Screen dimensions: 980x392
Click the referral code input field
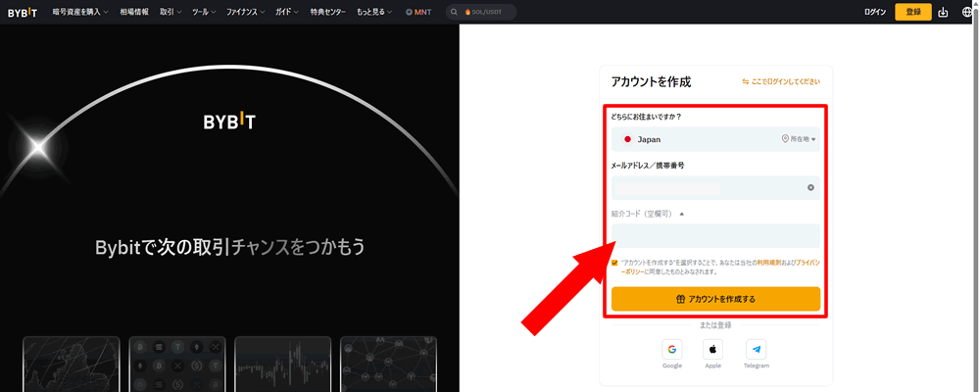[x=714, y=235]
